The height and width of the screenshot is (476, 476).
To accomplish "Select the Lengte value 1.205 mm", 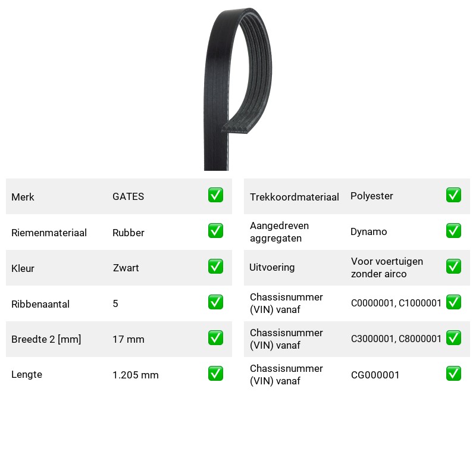I will tap(136, 375).
